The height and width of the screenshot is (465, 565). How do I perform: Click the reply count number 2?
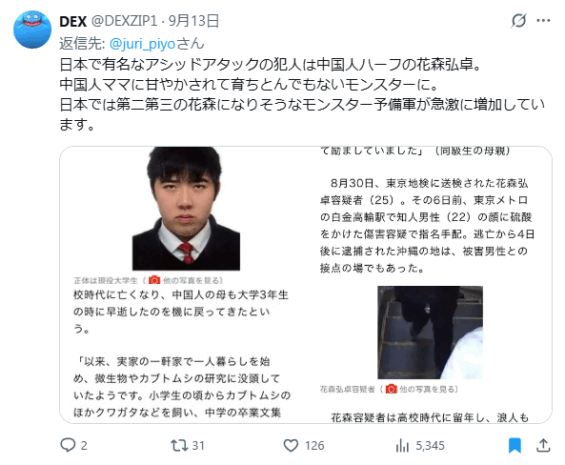[x=84, y=446]
